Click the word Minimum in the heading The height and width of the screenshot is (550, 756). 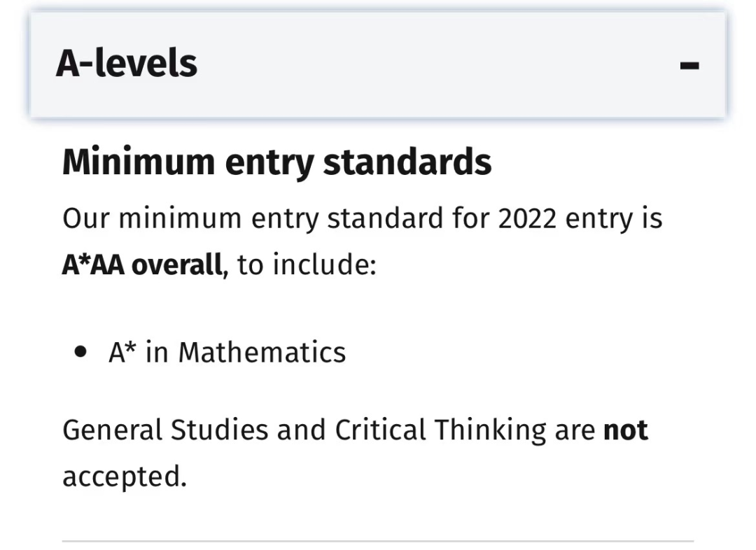[x=139, y=162]
